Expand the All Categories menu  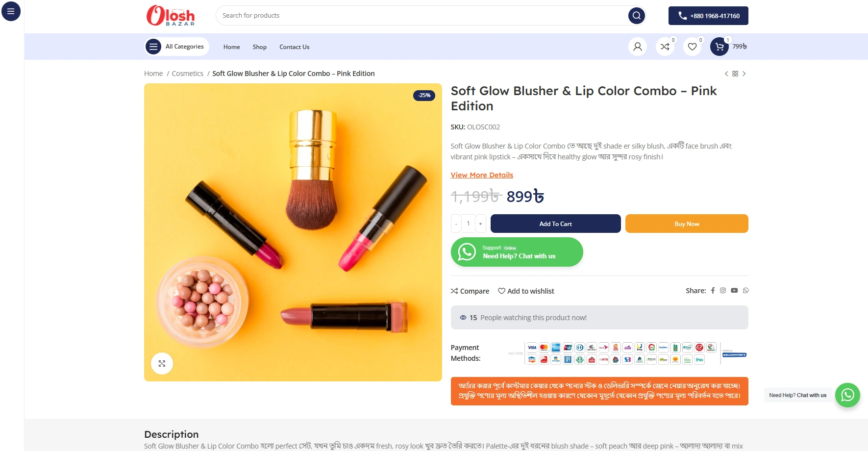[x=177, y=47]
